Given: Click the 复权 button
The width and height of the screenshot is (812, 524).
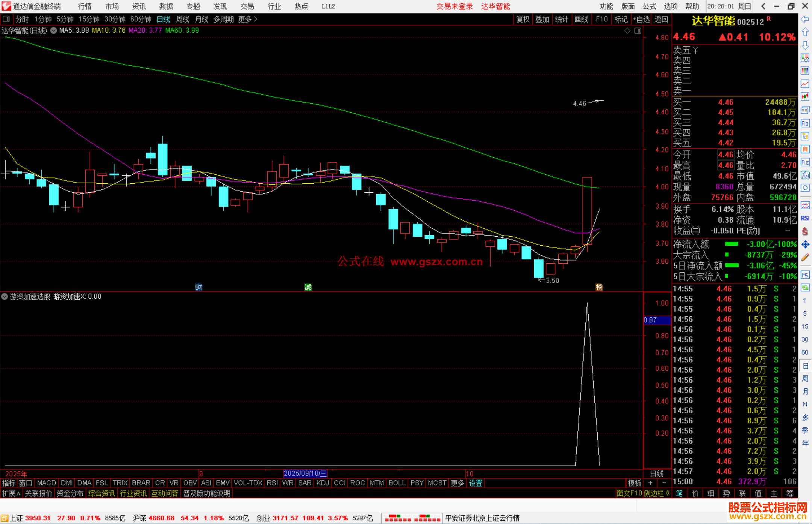Looking at the screenshot, I should 523,19.
